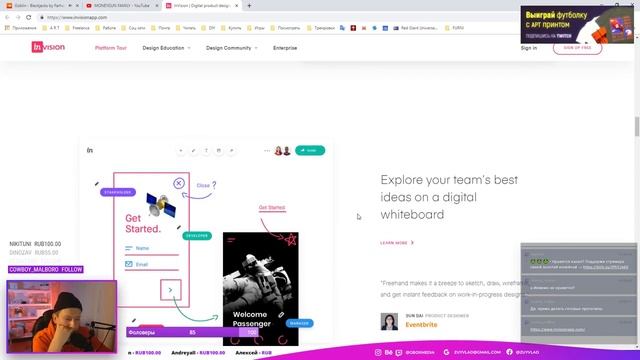Click the page vertical scrollbar thumb
Image resolution: width=640 pixels, height=360 pixels.
[637, 127]
